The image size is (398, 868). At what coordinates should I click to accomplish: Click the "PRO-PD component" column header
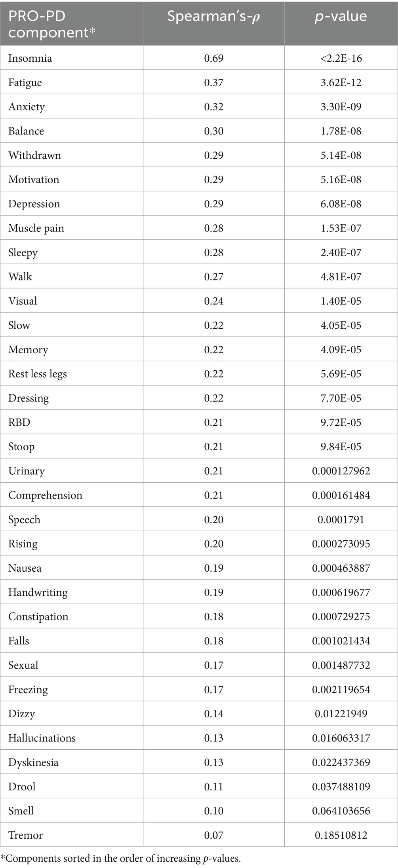click(52, 24)
